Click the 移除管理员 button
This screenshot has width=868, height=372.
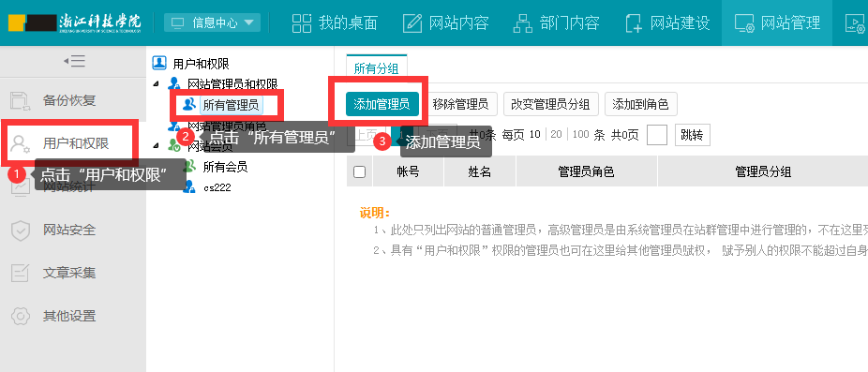460,104
